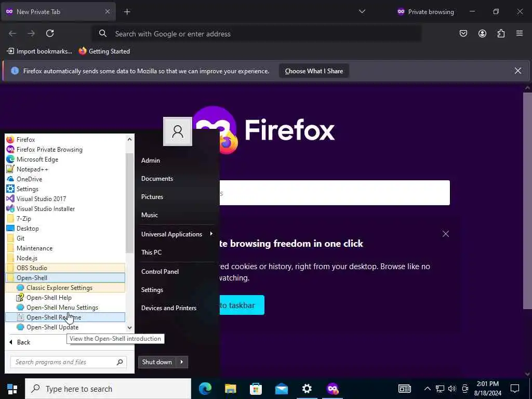Open Notepad++ from the start menu
The height and width of the screenshot is (399, 532).
[65, 169]
